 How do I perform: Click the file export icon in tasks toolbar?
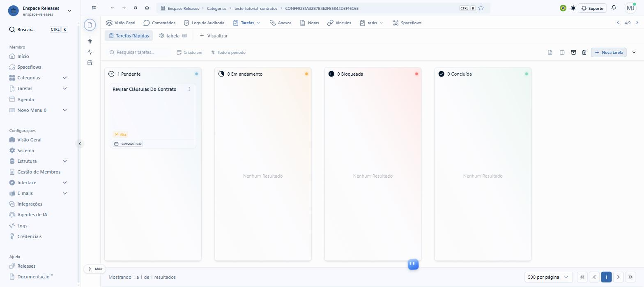550,52
